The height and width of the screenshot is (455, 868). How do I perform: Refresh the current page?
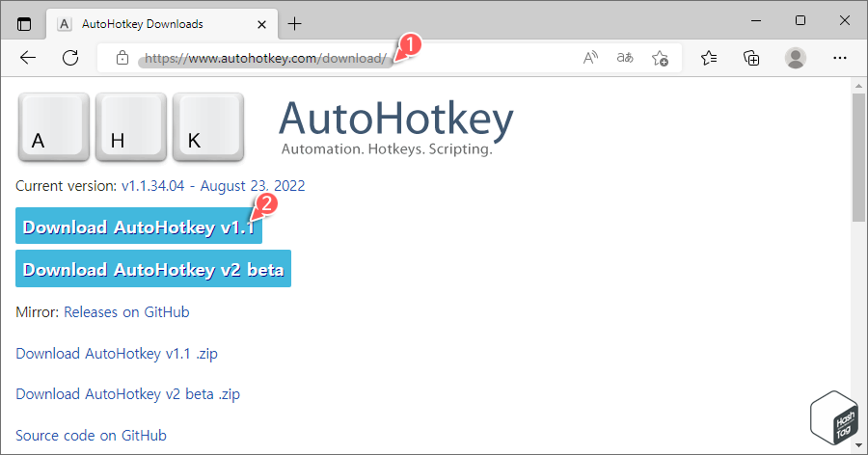pyautogui.click(x=70, y=58)
